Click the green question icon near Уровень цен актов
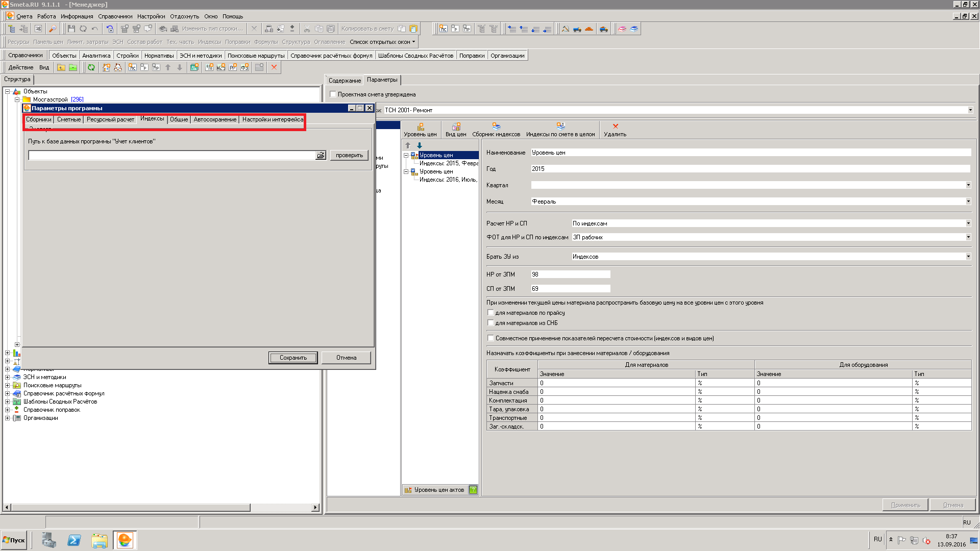Viewport: 980px width, 551px height. [x=473, y=490]
